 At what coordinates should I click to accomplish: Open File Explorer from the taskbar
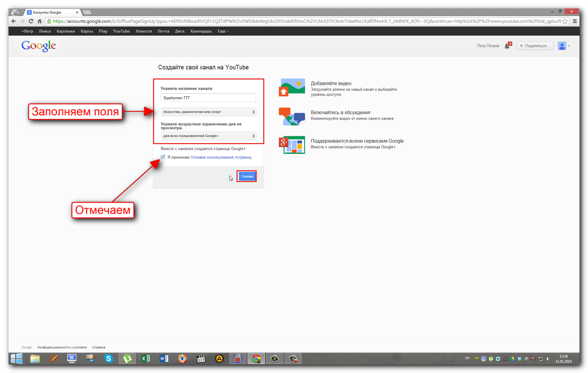click(35, 358)
